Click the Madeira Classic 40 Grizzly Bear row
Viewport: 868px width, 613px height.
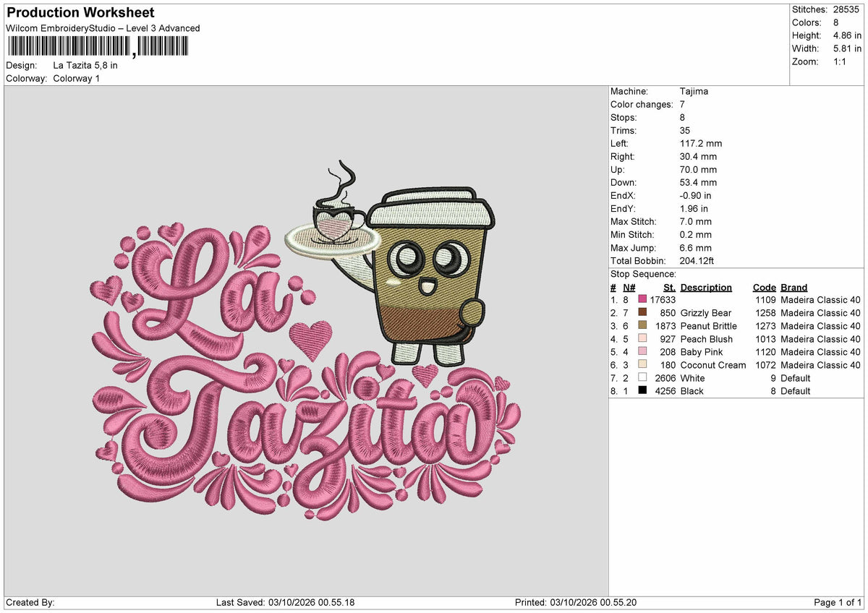pos(736,312)
